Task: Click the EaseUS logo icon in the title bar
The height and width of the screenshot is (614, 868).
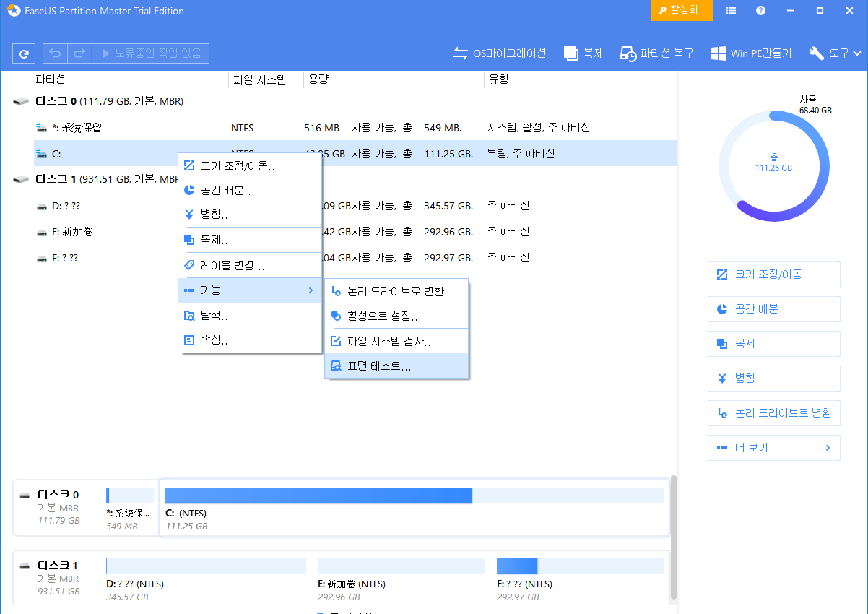Action: point(14,11)
